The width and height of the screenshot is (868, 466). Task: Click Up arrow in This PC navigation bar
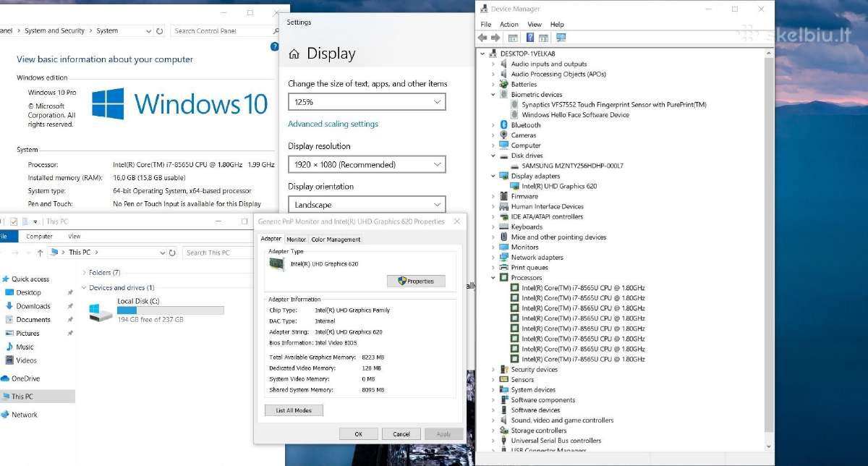tap(39, 253)
